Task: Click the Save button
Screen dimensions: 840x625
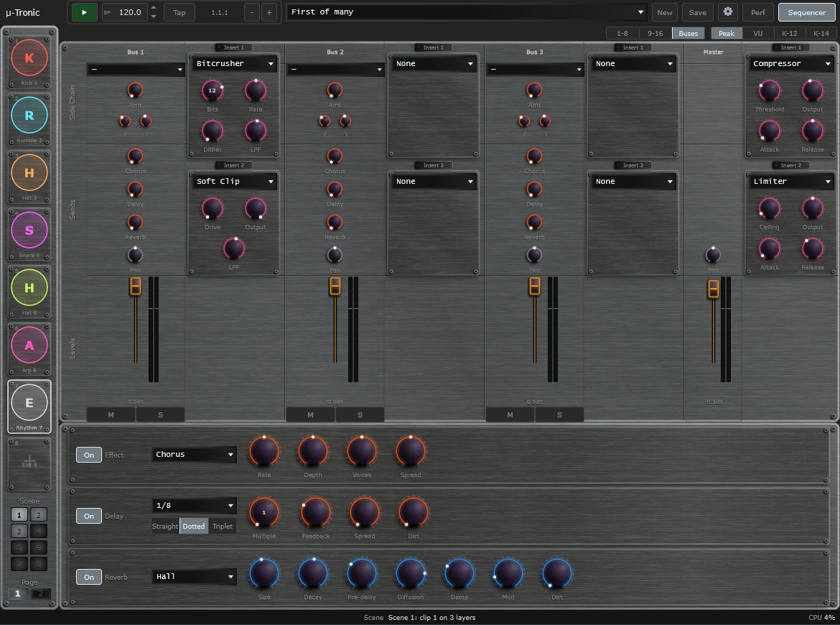Action: [698, 12]
